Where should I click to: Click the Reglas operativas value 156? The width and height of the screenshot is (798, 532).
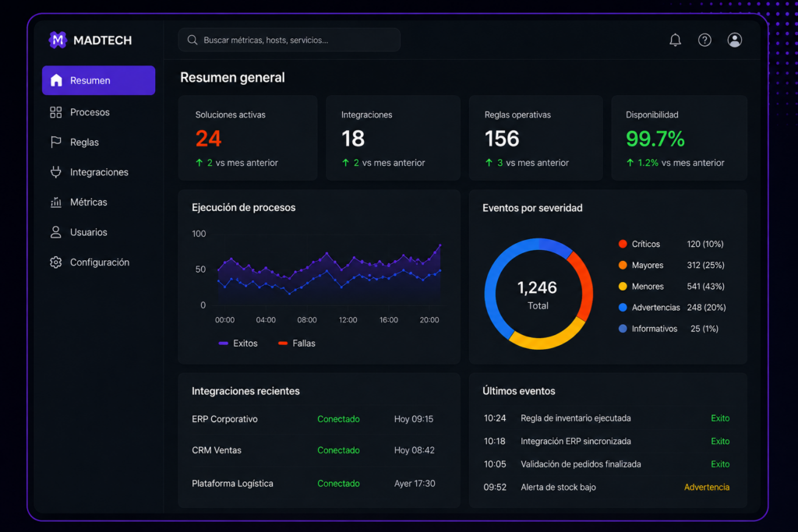click(502, 139)
